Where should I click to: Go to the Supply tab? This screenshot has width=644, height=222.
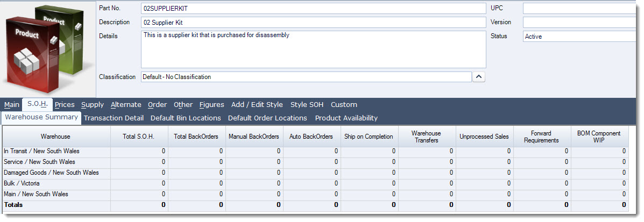[93, 105]
